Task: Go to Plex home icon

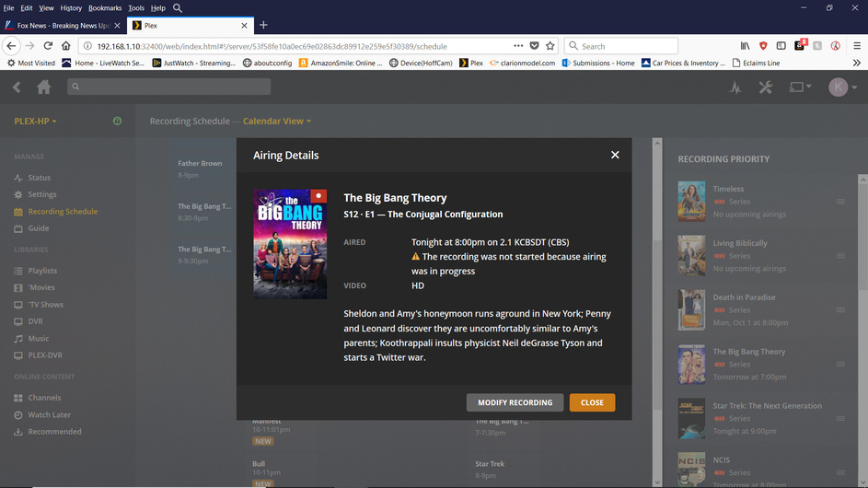Action: pos(44,87)
